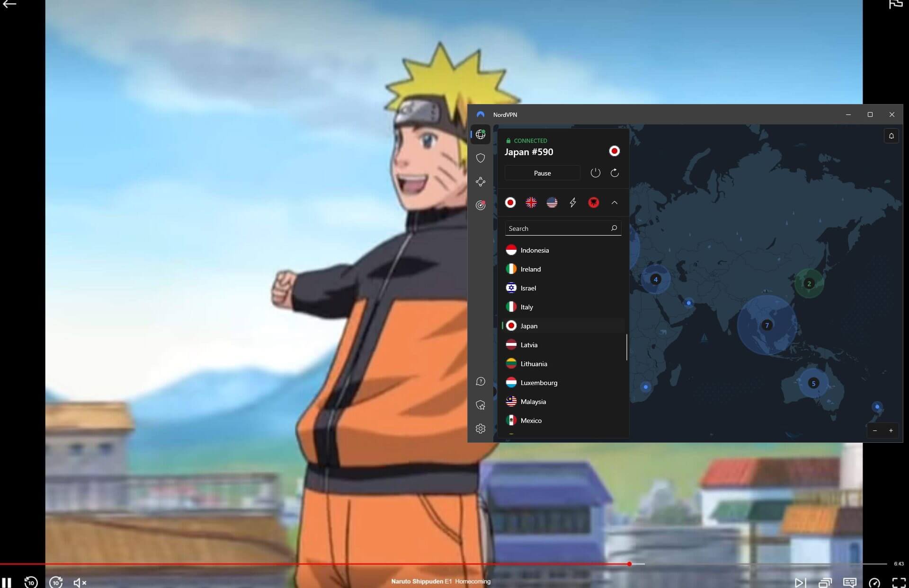909x588 pixels.
Task: Expand Indonesia server options
Action: pos(616,250)
